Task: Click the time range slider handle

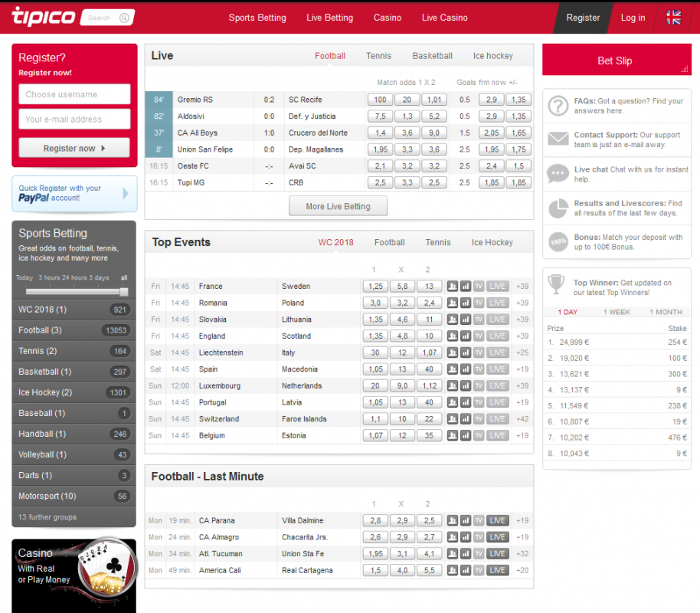Action: 124,292
